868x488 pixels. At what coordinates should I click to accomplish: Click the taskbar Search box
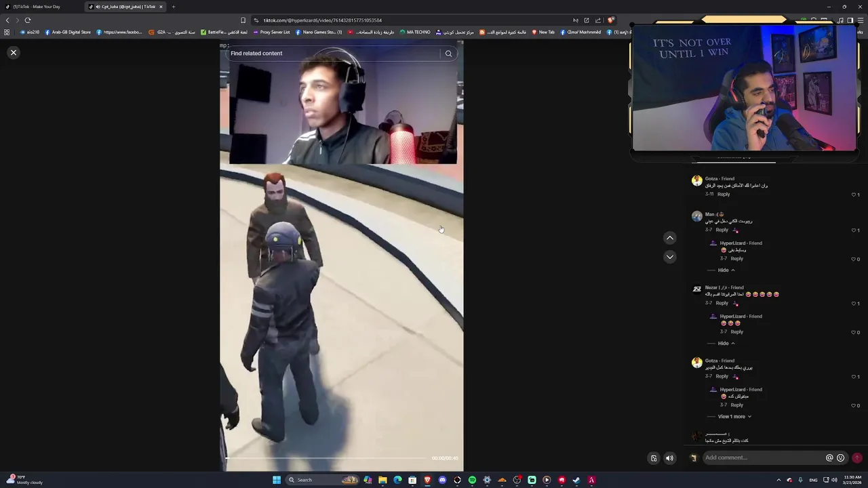[x=322, y=480]
